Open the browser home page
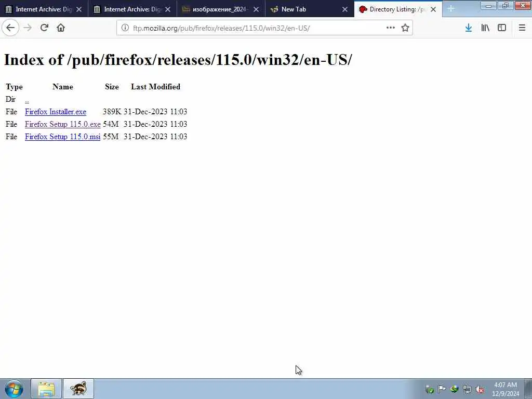Viewport: 532px width, 399px height. click(x=61, y=28)
